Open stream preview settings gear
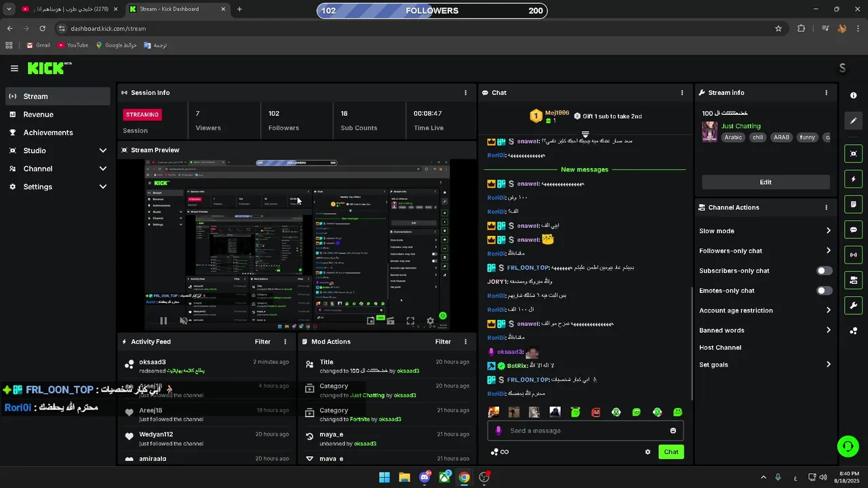868x488 pixels. tap(430, 321)
